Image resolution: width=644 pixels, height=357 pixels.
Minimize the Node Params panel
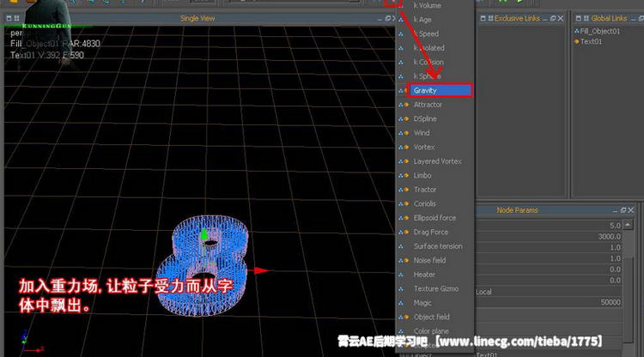pos(616,211)
